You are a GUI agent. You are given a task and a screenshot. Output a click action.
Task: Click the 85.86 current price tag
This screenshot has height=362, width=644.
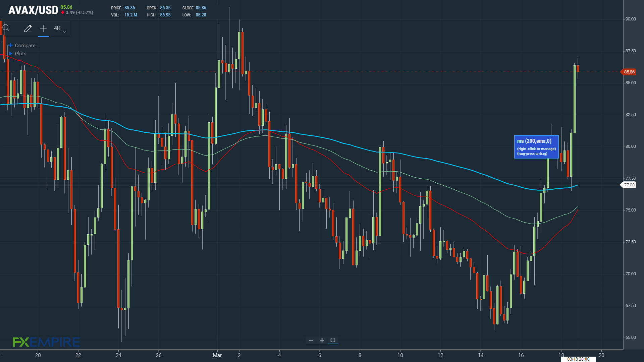point(628,72)
